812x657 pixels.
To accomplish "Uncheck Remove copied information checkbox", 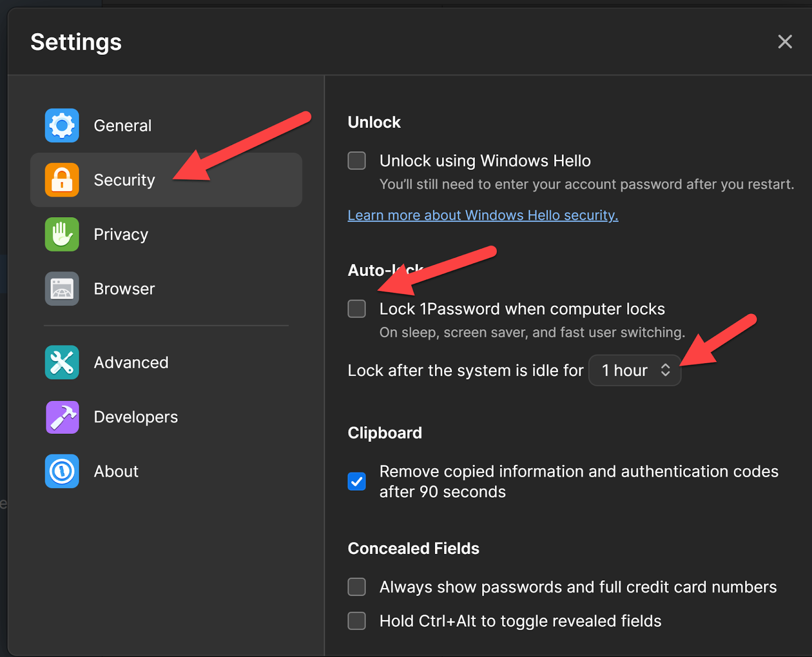I will click(357, 481).
